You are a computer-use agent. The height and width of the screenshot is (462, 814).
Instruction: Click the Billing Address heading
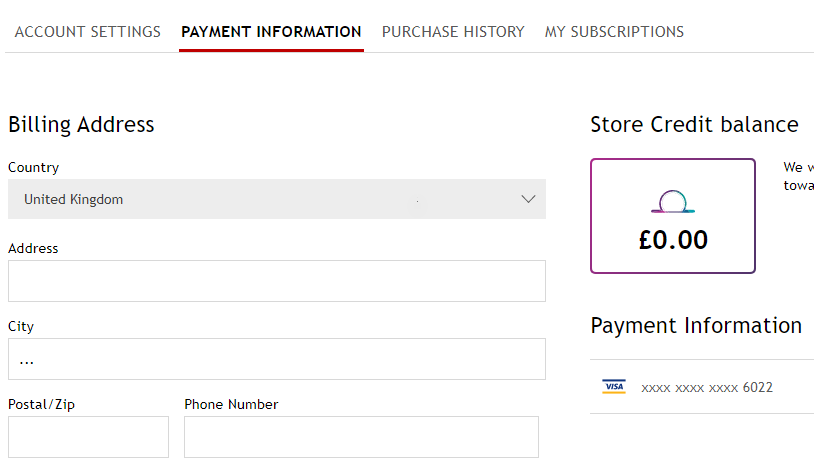pos(81,125)
